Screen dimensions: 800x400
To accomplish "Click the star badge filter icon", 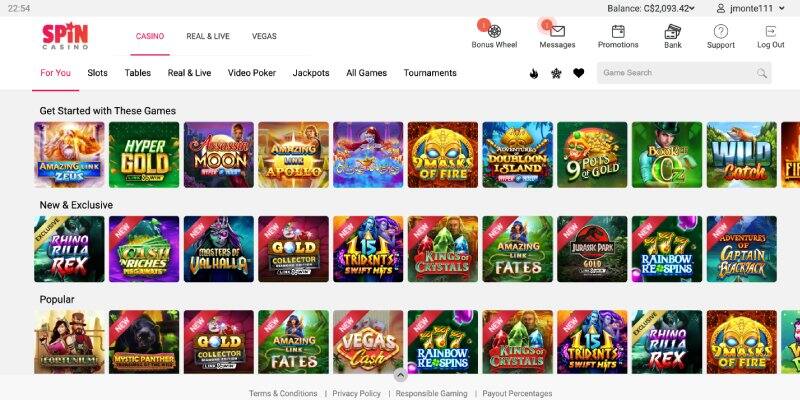I will click(556, 73).
